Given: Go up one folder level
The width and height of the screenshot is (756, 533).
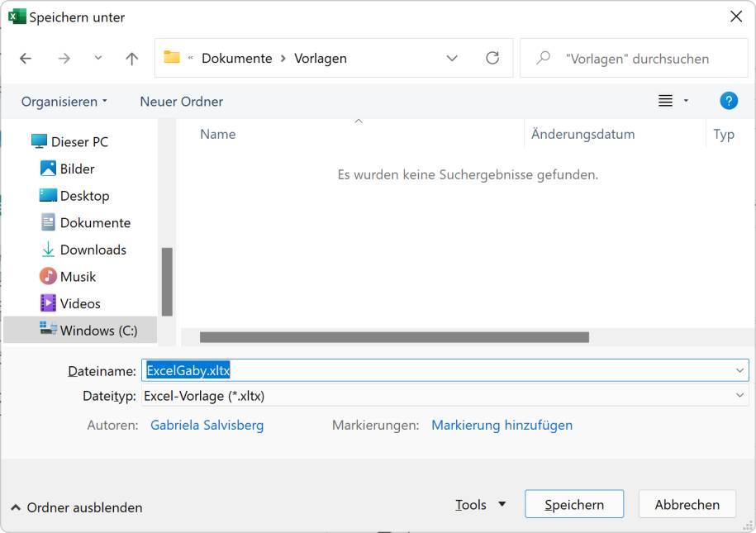Looking at the screenshot, I should [x=131, y=59].
